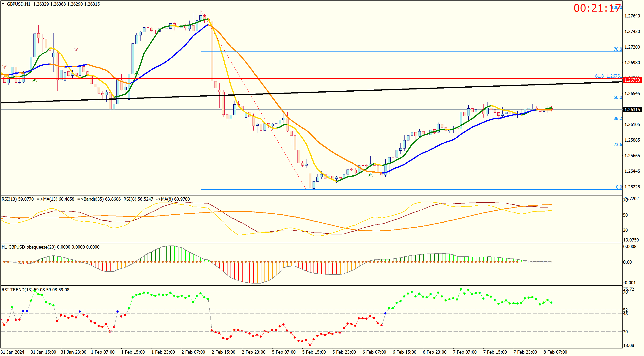The image size is (644, 356).
Task: Select the 38.2 Fibonacci level label
Action: [617, 119]
